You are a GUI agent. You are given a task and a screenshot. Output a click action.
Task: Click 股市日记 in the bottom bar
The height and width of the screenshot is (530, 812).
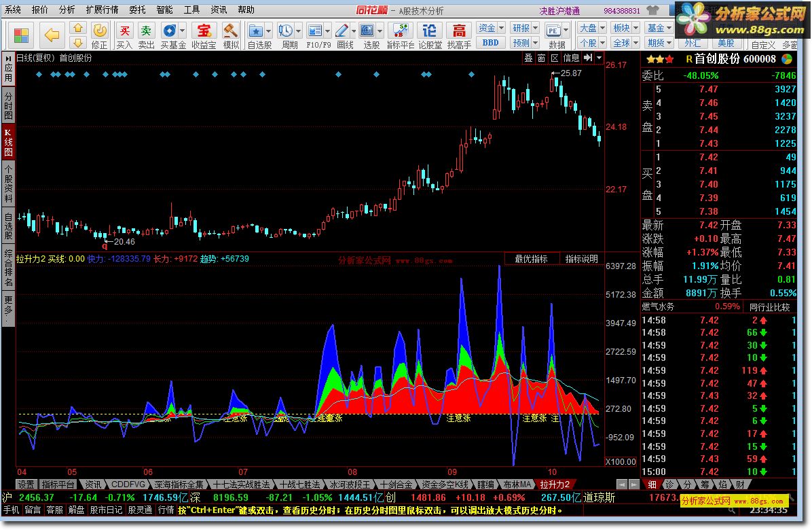point(106,510)
